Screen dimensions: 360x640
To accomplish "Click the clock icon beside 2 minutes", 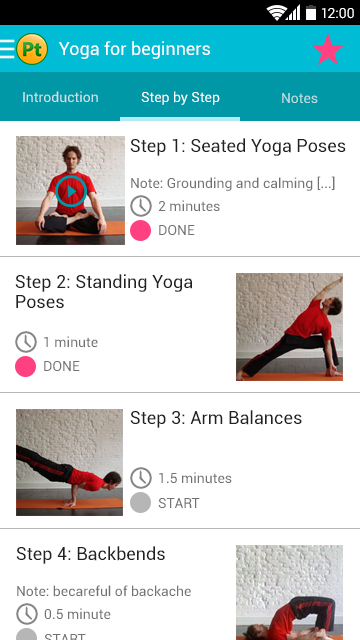I will point(141,206).
